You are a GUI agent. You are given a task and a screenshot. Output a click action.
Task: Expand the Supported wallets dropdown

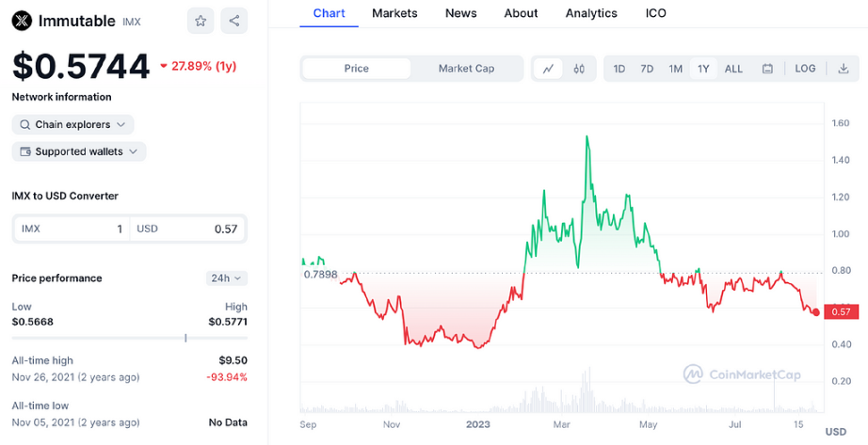(79, 151)
